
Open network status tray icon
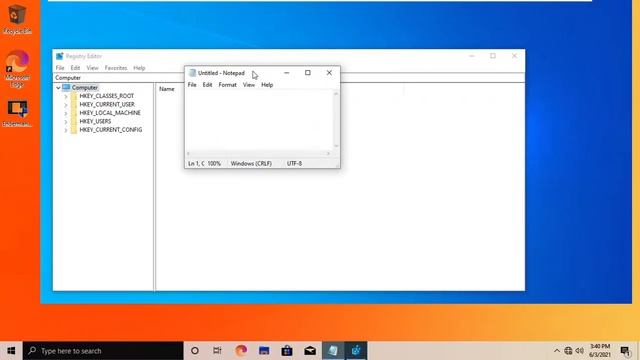click(568, 351)
